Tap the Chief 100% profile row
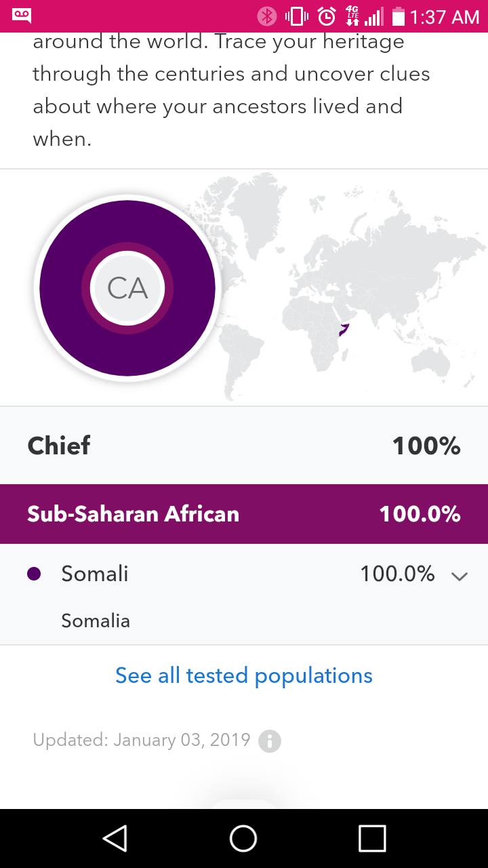Screen dimensions: 488x868 [x=244, y=446]
